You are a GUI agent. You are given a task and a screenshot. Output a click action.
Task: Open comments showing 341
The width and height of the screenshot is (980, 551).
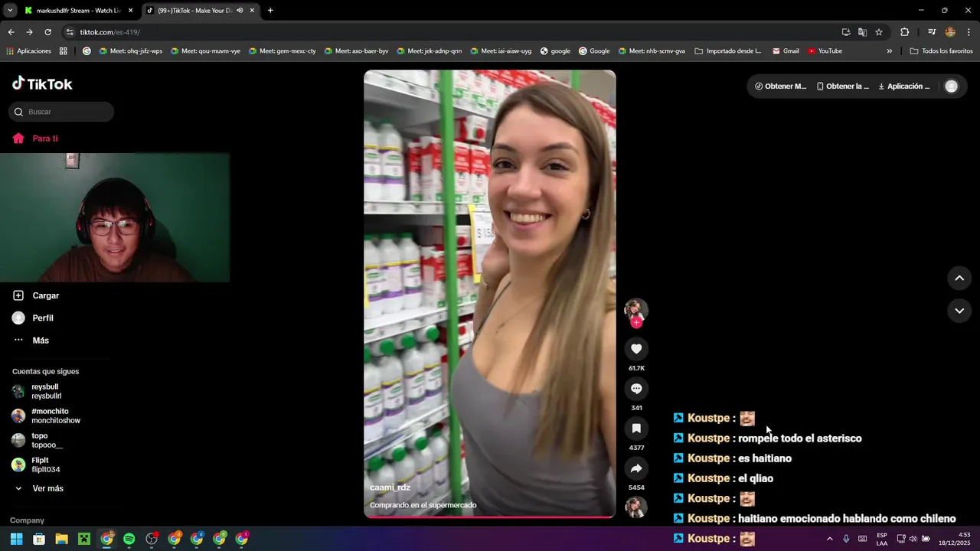click(636, 389)
